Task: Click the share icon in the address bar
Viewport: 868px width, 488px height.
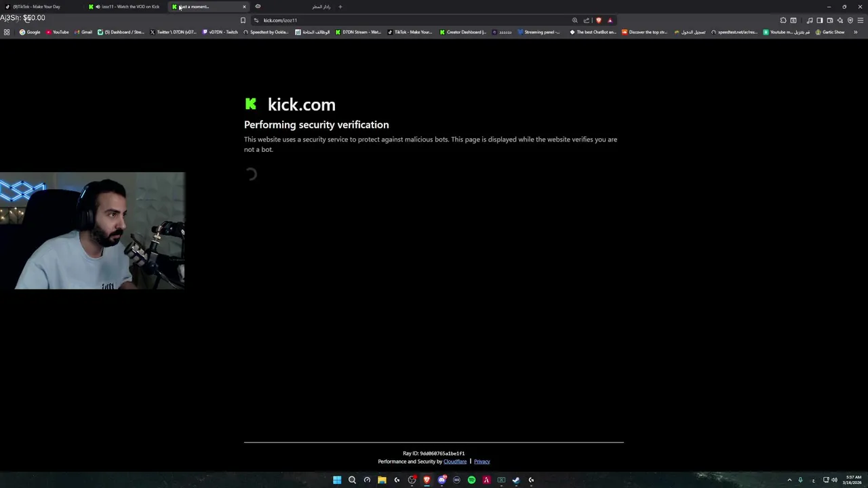Action: (587, 20)
